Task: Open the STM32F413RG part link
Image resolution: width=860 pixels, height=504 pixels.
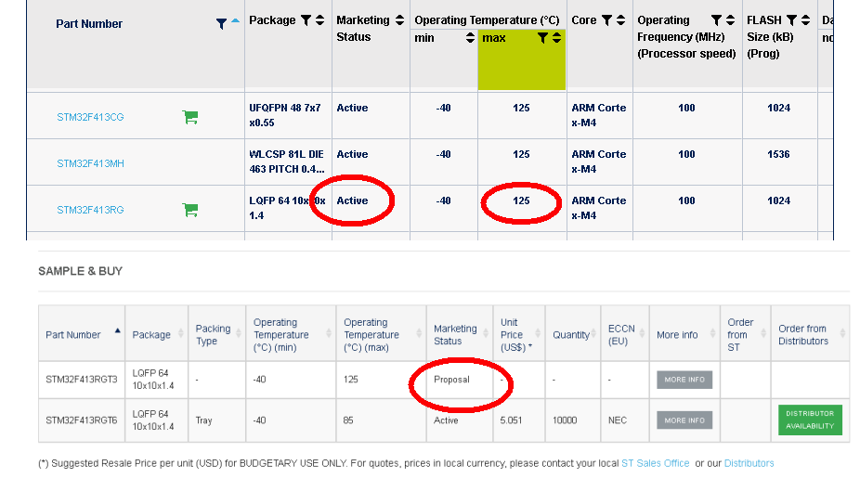Action: click(x=90, y=210)
